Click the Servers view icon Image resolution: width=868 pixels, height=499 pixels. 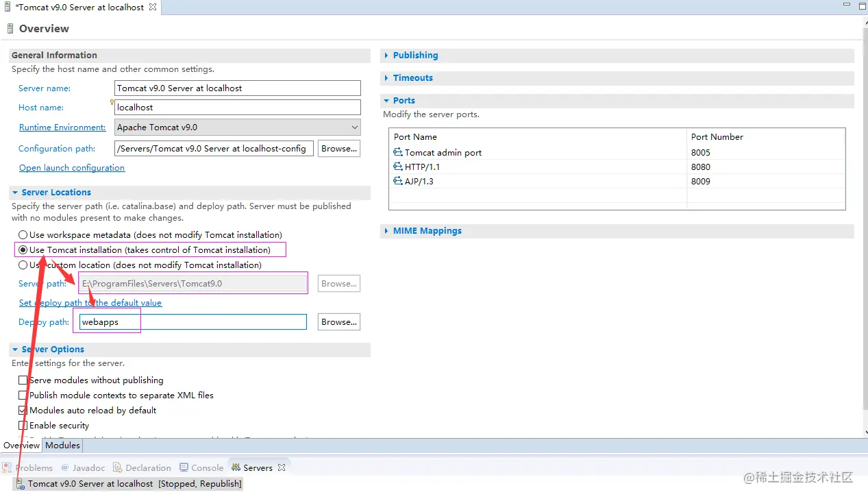[236, 467]
